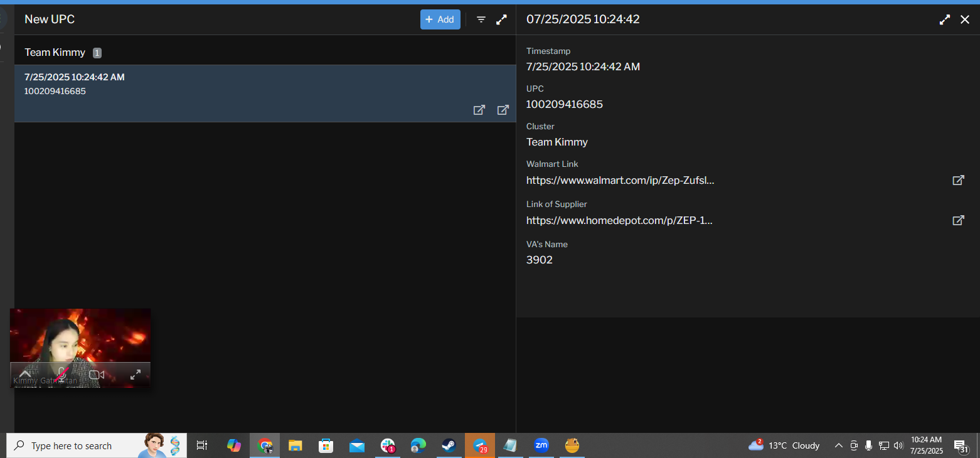This screenshot has width=980, height=458.
Task: Click the Add button in New UPC
Action: click(440, 19)
